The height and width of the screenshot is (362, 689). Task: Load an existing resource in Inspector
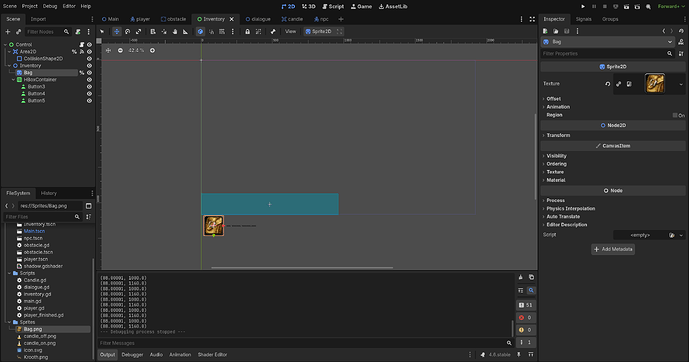click(x=556, y=31)
